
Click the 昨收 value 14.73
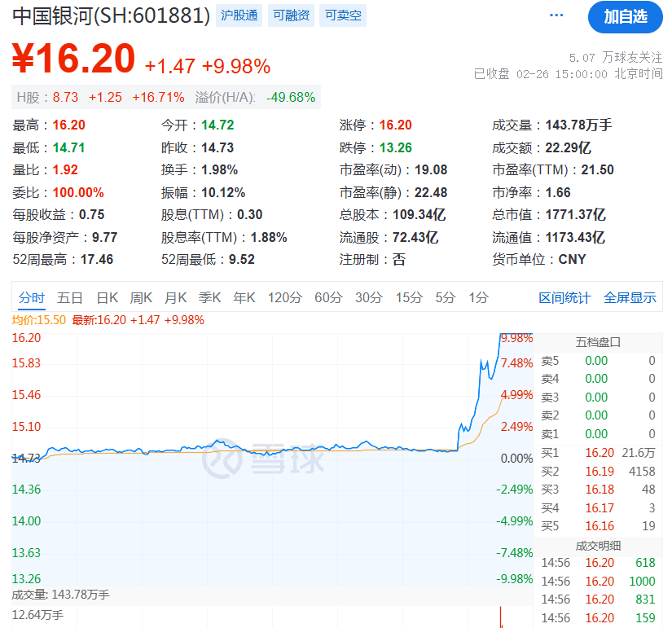[x=217, y=148]
